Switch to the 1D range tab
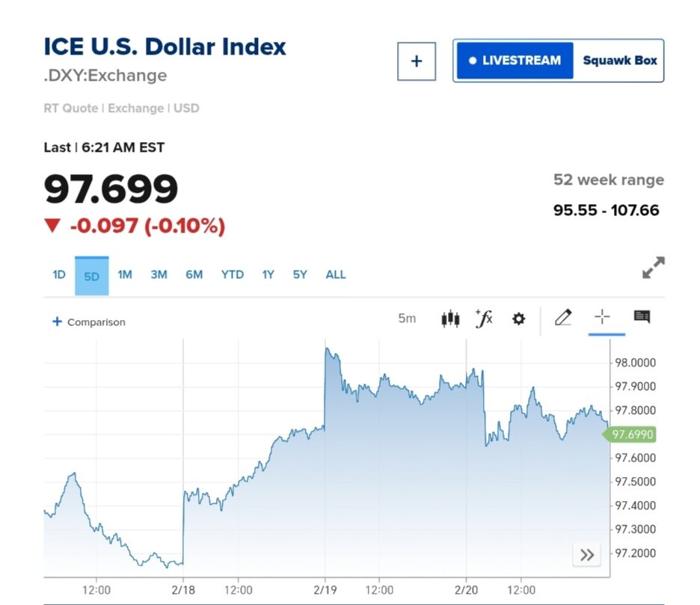700x605 pixels. click(x=59, y=274)
